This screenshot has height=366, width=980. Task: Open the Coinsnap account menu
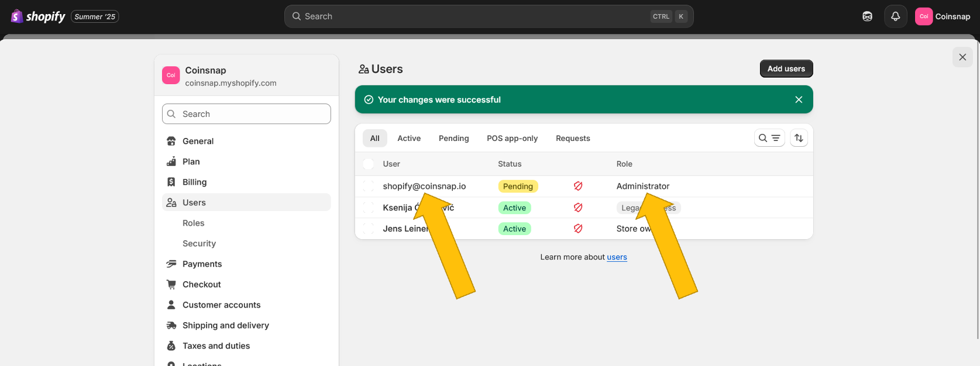click(943, 16)
